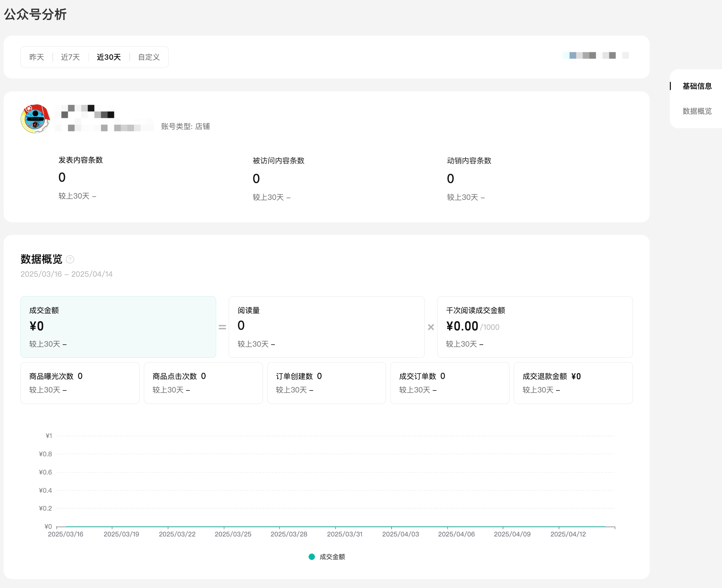Image resolution: width=722 pixels, height=588 pixels.
Task: Click the 商品点击次数 metric box
Action: click(x=203, y=383)
